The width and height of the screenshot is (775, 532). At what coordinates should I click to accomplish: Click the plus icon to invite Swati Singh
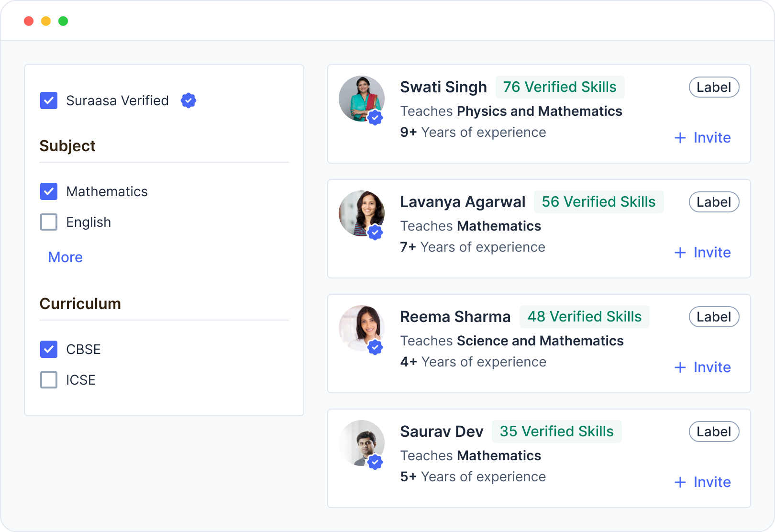click(680, 138)
